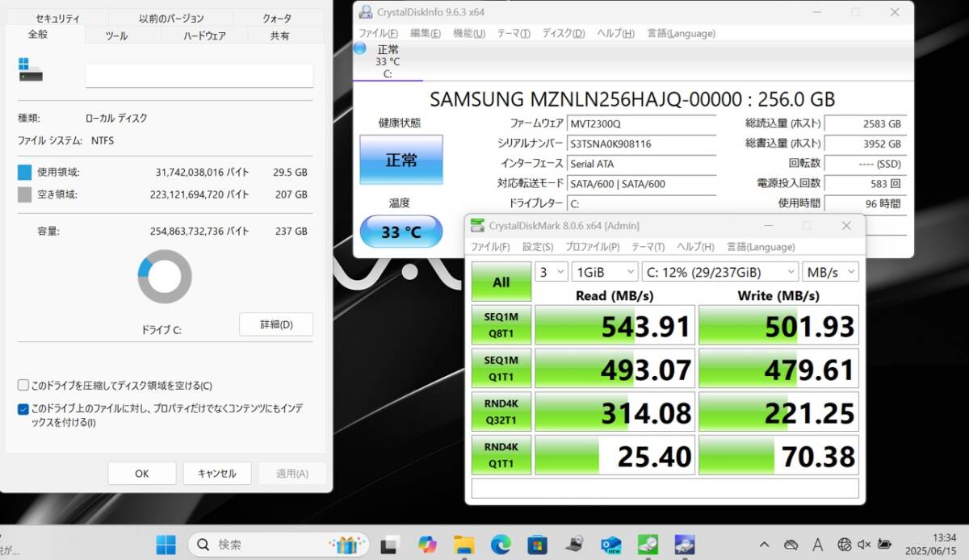Open テーマ(T) menu in CrystalDiskMark

(x=648, y=247)
